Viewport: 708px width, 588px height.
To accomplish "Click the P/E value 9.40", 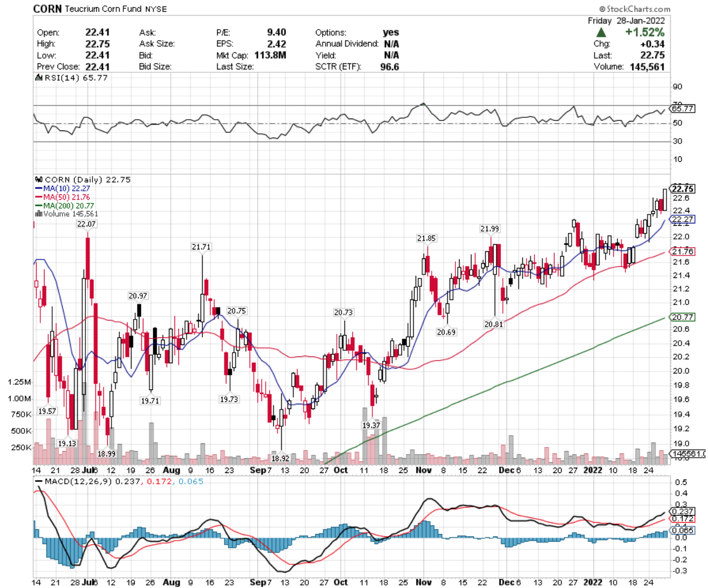I will (276, 33).
